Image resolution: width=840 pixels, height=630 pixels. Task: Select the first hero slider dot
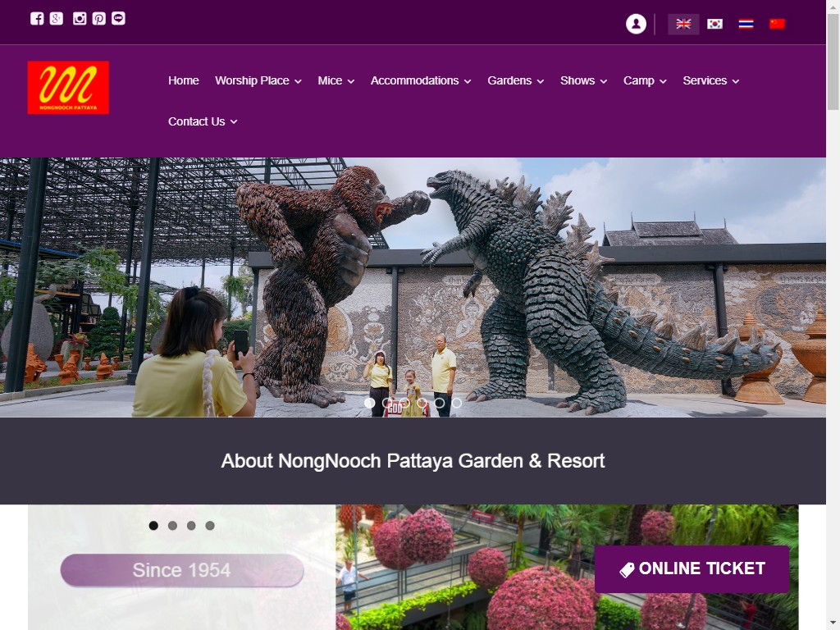coord(370,403)
